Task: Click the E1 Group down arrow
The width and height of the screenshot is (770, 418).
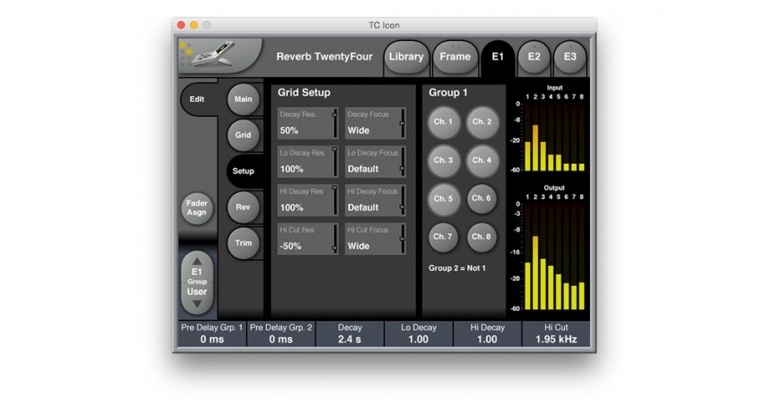Action: point(197,305)
